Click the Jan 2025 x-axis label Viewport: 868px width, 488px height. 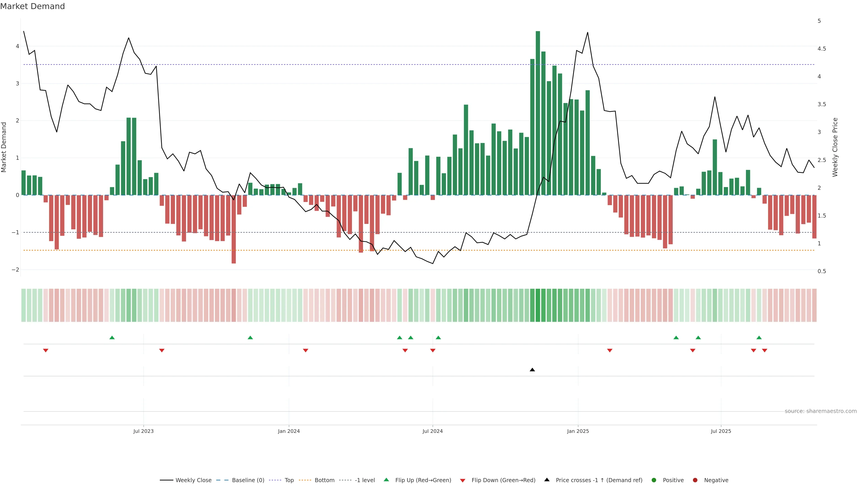pos(578,431)
